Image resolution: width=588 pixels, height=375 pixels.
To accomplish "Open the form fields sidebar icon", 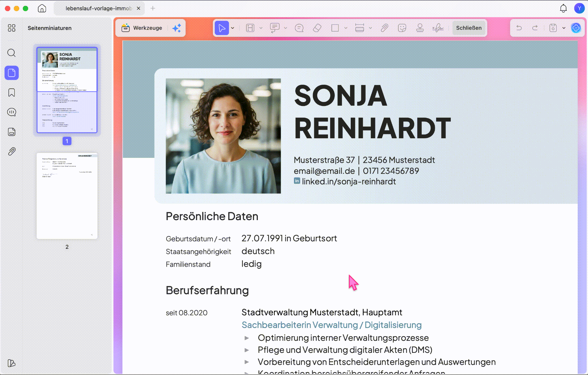I will tap(12, 132).
